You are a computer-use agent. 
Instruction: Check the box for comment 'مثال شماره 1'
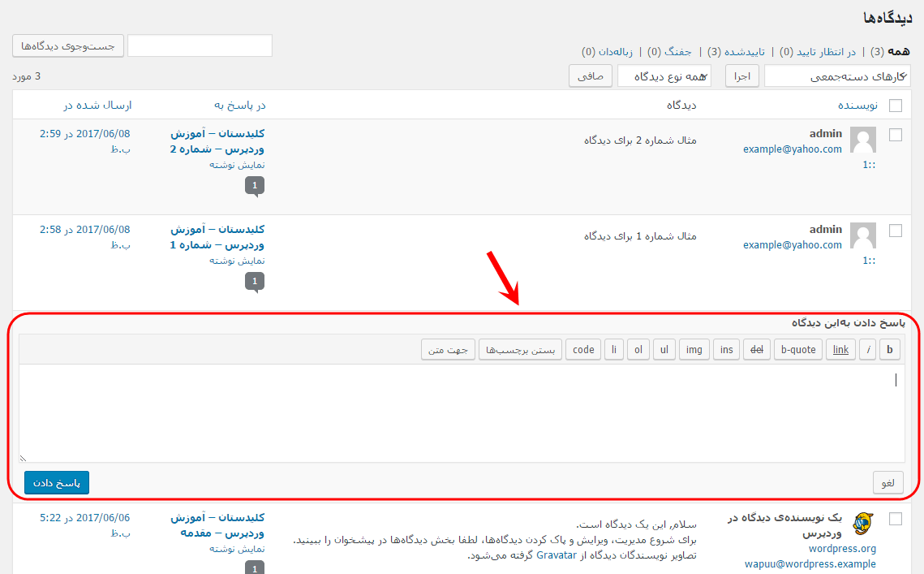pos(895,230)
